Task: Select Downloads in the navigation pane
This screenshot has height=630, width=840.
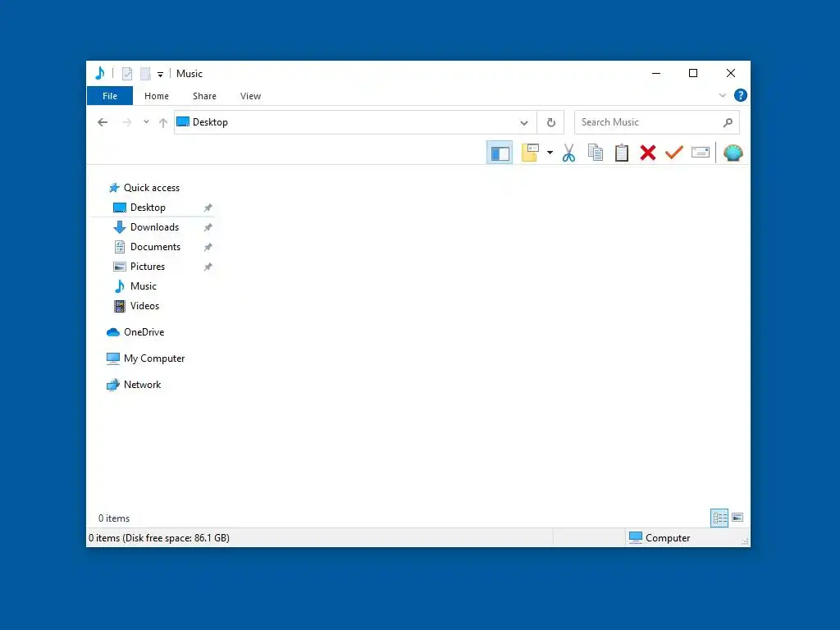Action: coord(154,227)
